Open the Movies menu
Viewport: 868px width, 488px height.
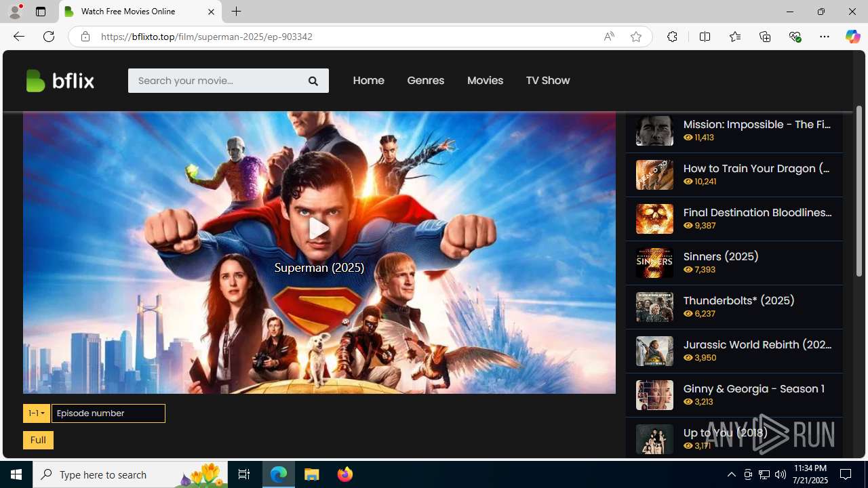(485, 81)
